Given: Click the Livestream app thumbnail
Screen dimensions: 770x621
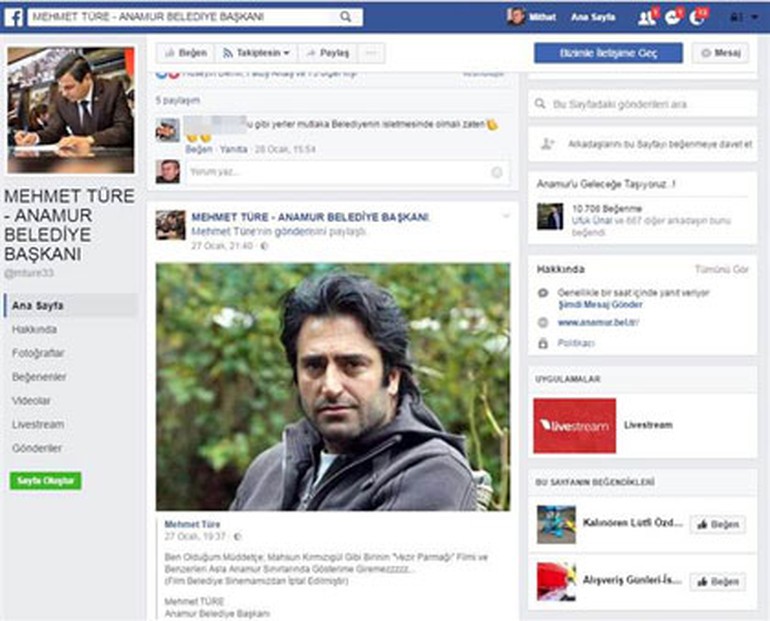Looking at the screenshot, I should click(575, 426).
